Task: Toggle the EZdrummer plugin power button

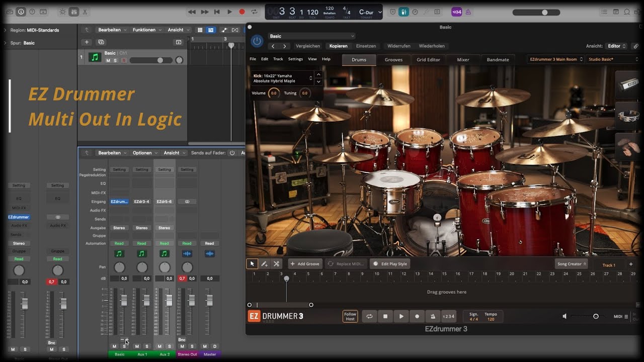Action: click(257, 41)
